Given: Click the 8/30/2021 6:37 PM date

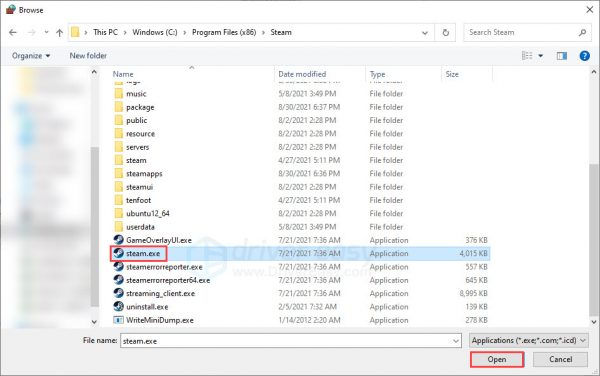Looking at the screenshot, I should (x=309, y=107).
